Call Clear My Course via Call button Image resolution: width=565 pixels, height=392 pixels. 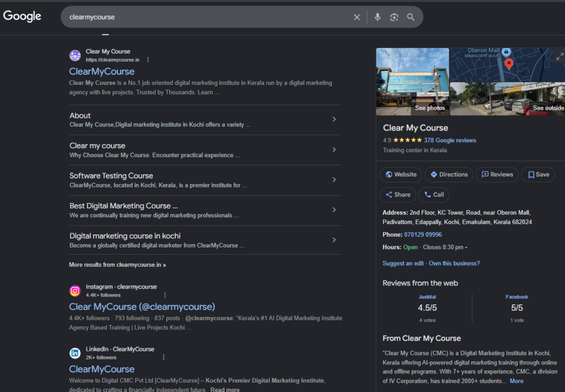[434, 195]
